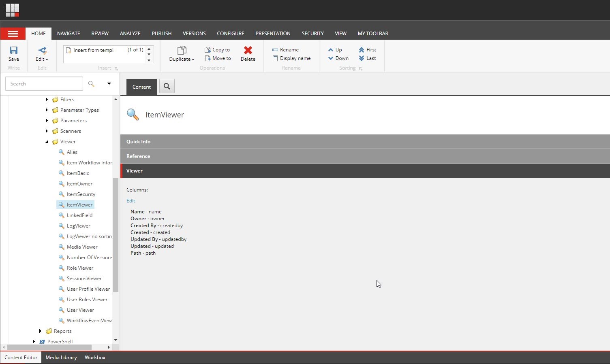Select the LogViewer tree item
This screenshot has width=610, height=364.
78,226
